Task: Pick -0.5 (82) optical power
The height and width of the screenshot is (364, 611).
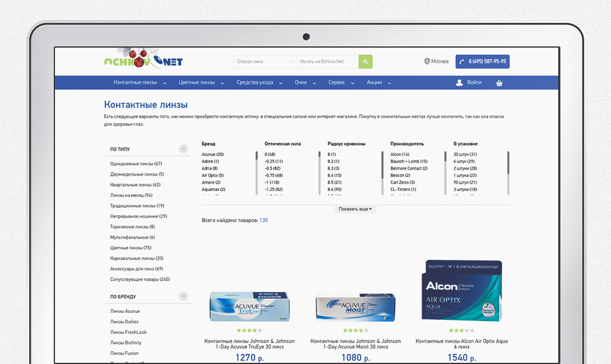Action: [272, 169]
